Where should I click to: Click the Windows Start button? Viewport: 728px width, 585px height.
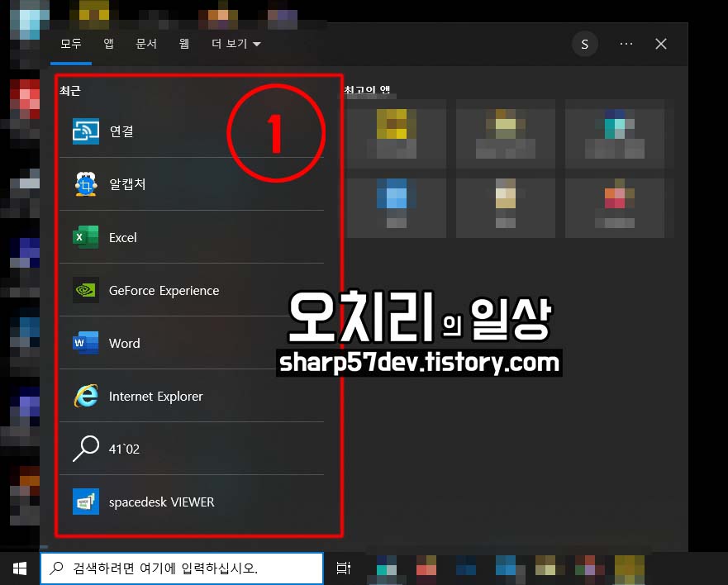click(20, 568)
